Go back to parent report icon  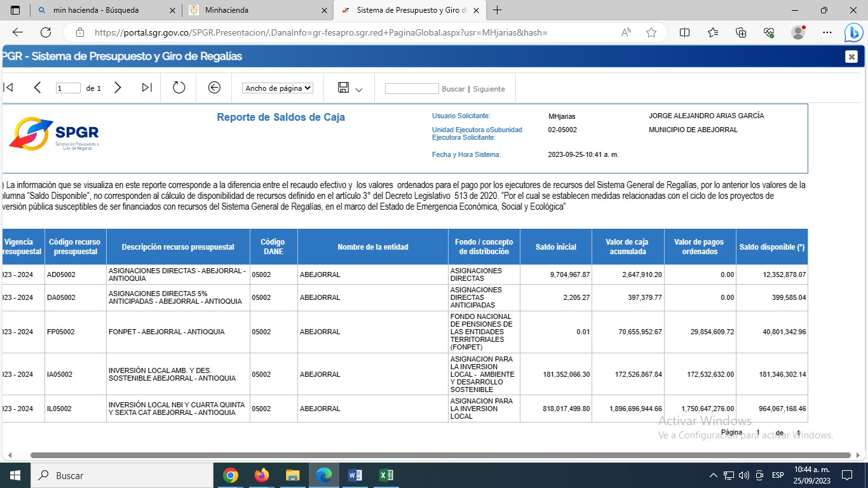coord(214,88)
